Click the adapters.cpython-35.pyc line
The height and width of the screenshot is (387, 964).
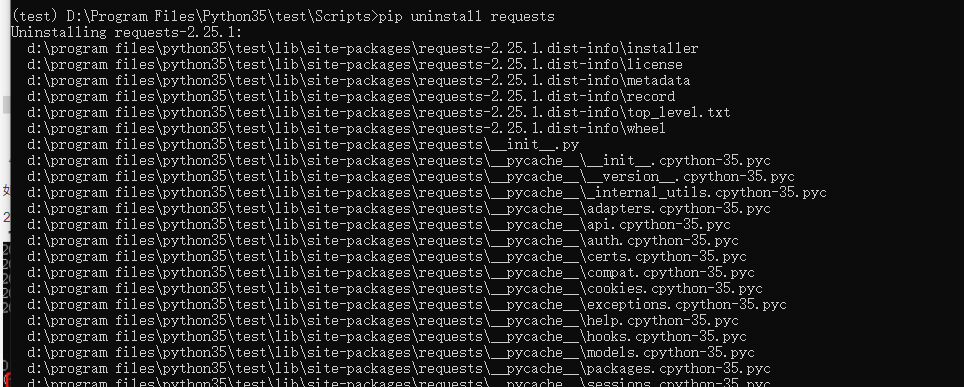click(399, 209)
